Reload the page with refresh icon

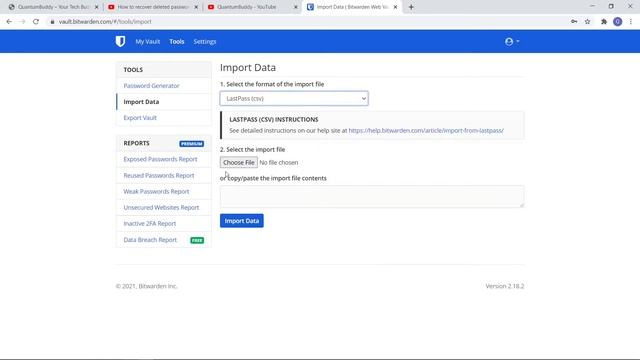tap(36, 22)
